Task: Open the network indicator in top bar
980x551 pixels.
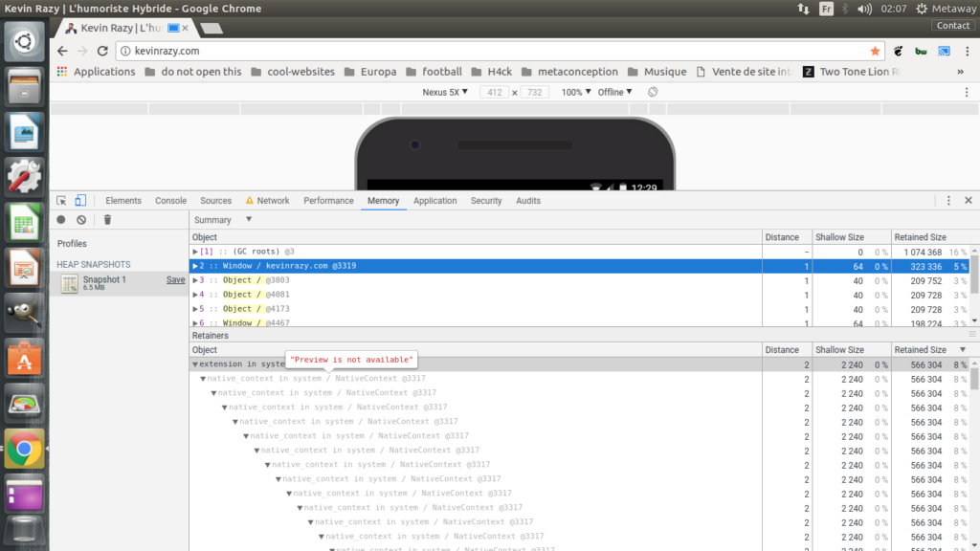Action: 803,9
